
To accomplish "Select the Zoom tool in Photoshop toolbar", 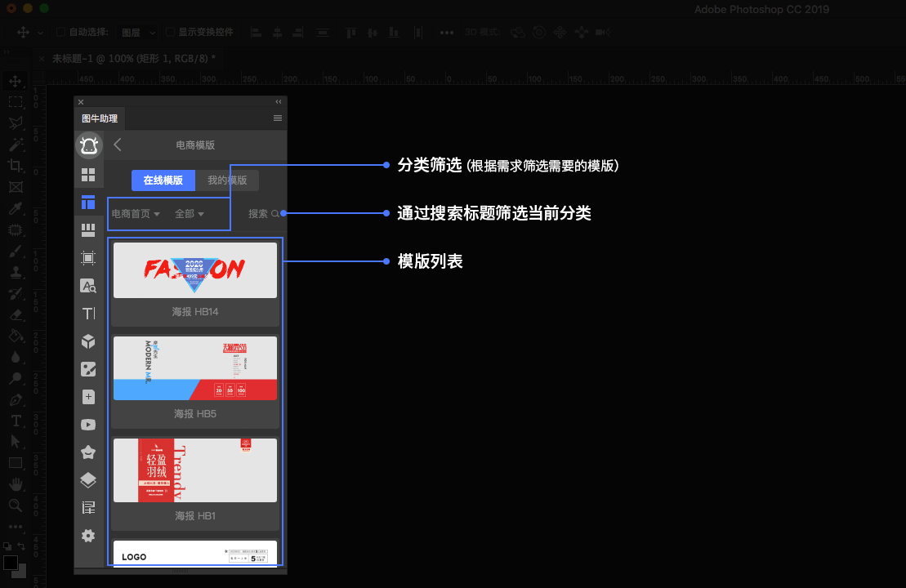I will point(16,506).
